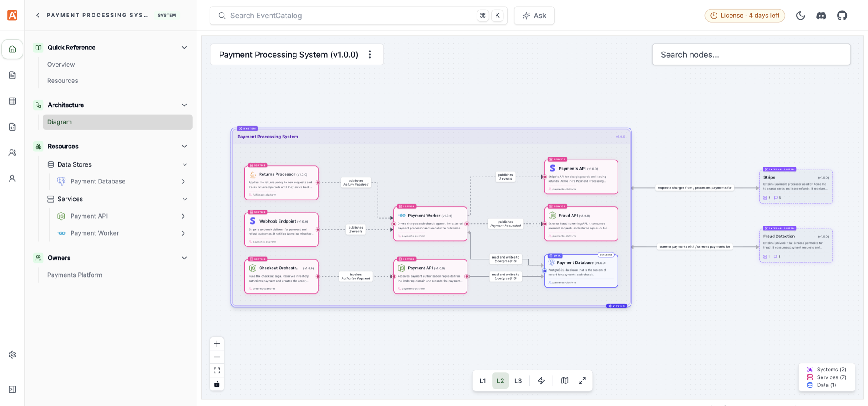The image size is (868, 406).
Task: Select the Diagram menu item
Action: coord(118,122)
